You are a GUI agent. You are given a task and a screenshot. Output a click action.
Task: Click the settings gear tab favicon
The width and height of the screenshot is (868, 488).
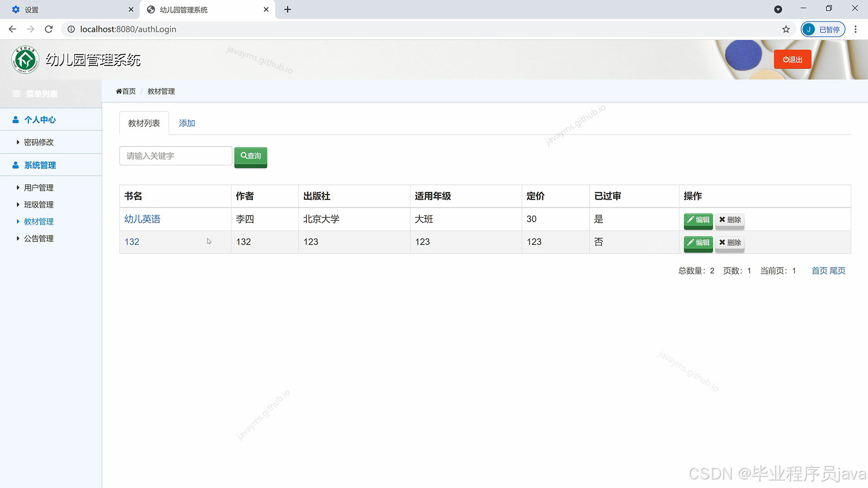(x=16, y=9)
